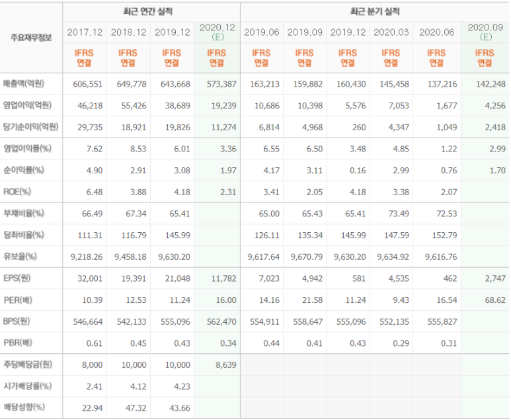Click reserve ratio value 9,218.26
511x420 pixels.
[87, 257]
